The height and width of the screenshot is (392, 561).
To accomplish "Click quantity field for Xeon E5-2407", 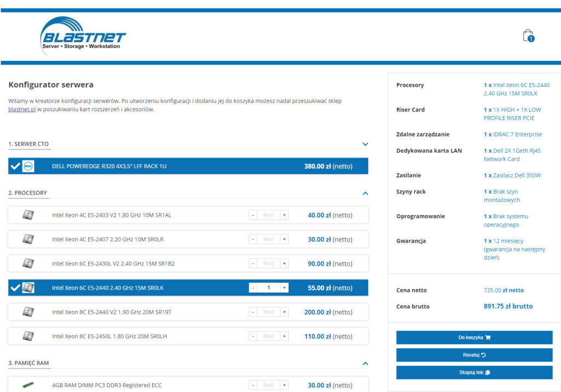I will tap(268, 239).
